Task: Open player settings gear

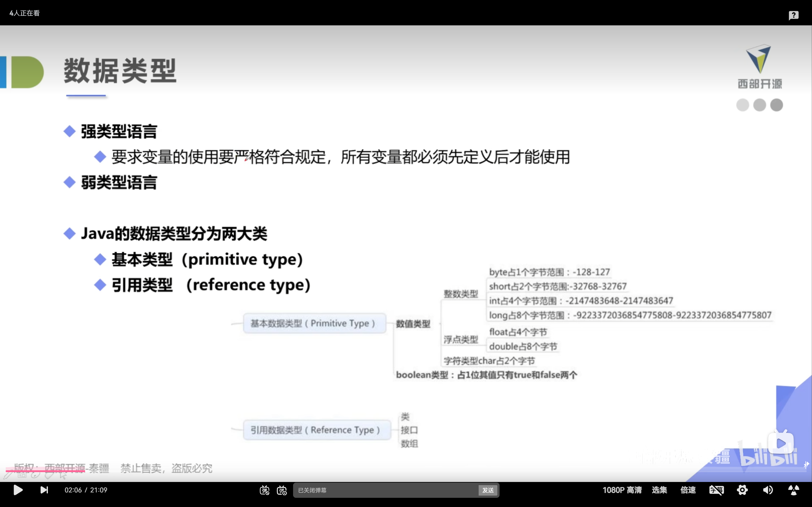Action: click(x=742, y=490)
